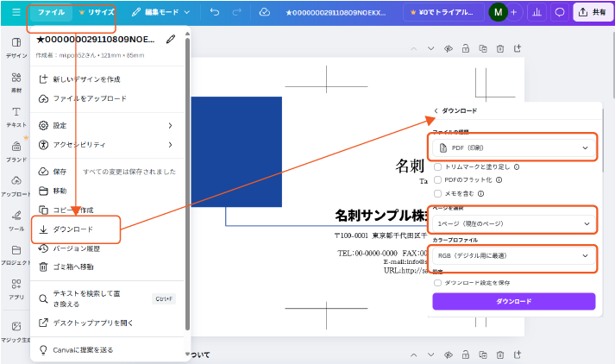Viewport: 615px width, 364px height.
Task: Open the プロジェクト panel
Action: 16,255
